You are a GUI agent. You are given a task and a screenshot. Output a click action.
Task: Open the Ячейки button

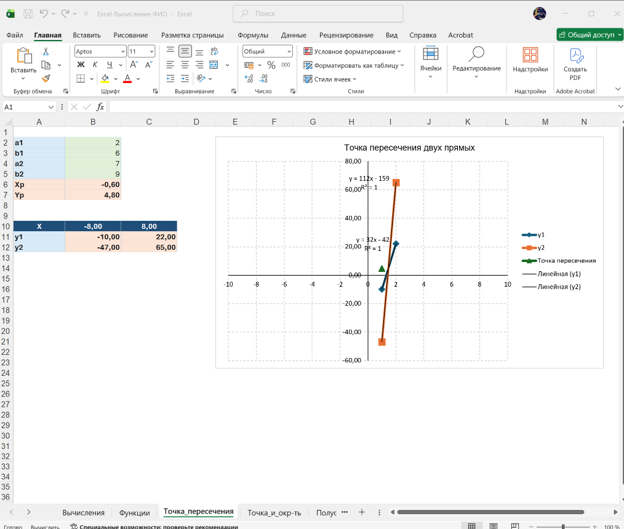click(431, 62)
